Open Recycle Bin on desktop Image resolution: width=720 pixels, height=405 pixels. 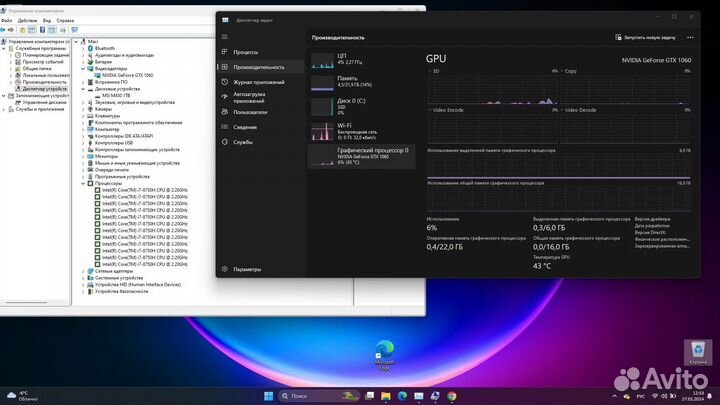(698, 353)
